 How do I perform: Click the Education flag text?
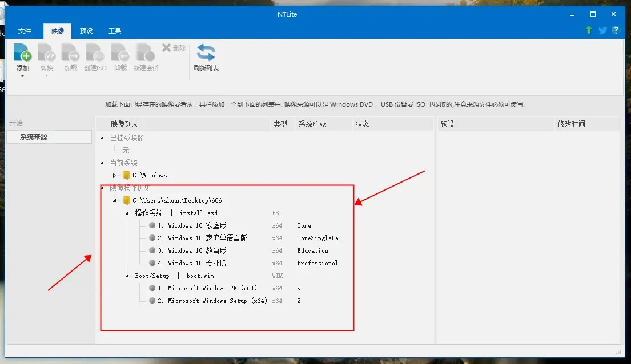(313, 250)
